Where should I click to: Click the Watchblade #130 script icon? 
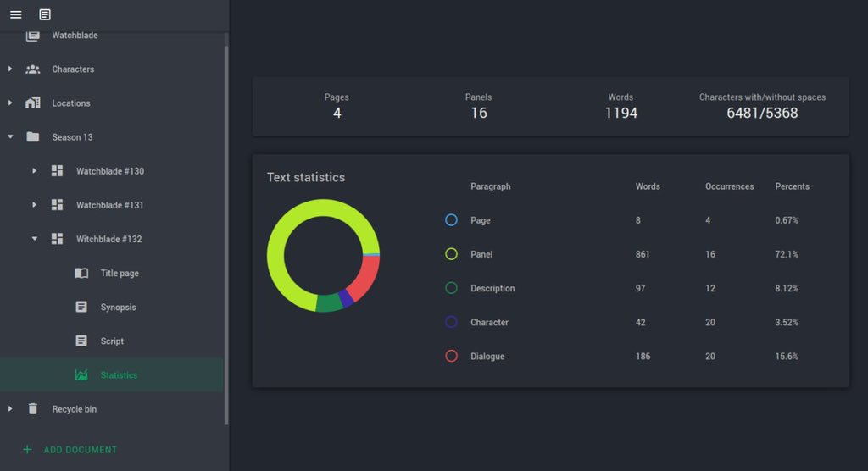57,171
